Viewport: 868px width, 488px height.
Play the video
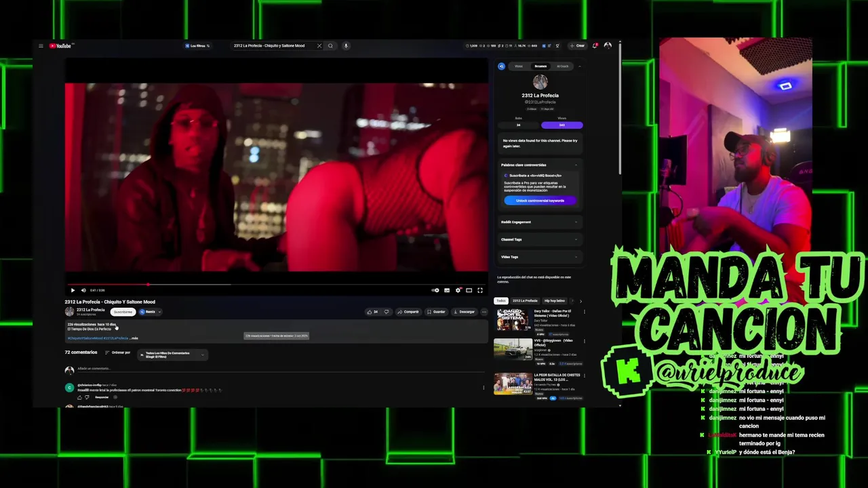(73, 290)
